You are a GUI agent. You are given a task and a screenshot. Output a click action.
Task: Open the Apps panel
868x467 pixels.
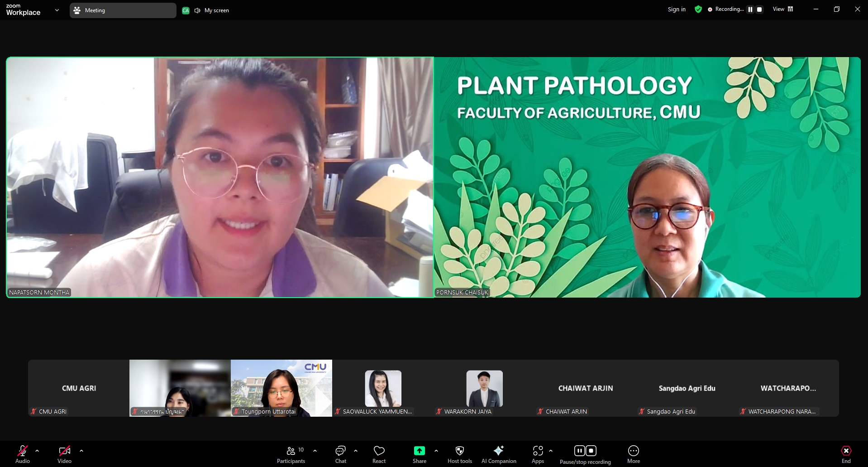point(538,454)
